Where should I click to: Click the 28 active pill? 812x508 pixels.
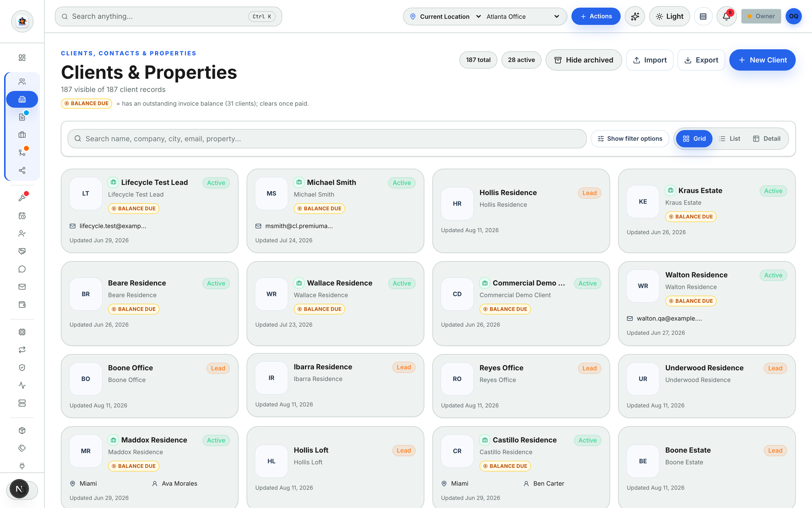[521, 60]
